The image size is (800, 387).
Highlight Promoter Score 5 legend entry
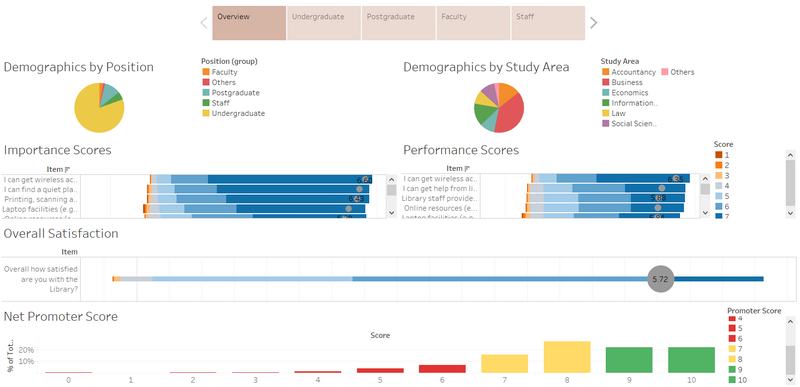(735, 328)
